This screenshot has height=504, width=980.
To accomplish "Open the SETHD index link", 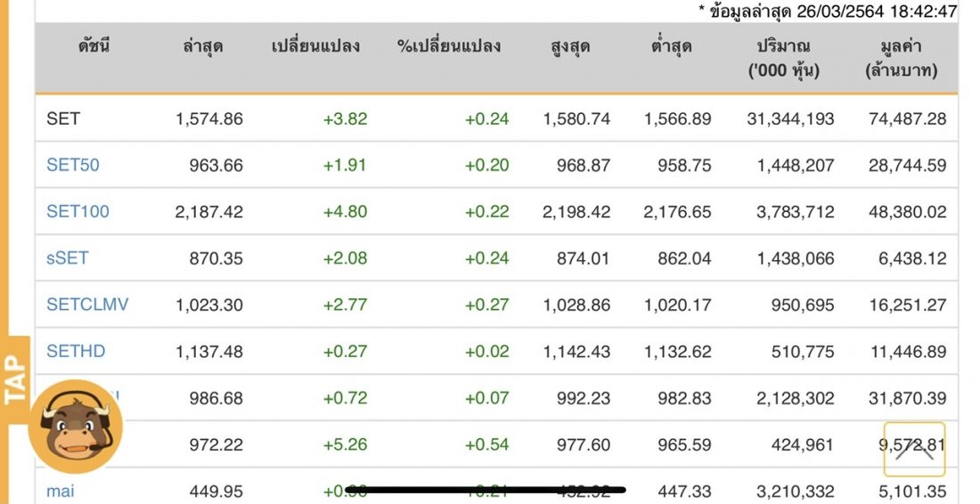I will 76,351.
